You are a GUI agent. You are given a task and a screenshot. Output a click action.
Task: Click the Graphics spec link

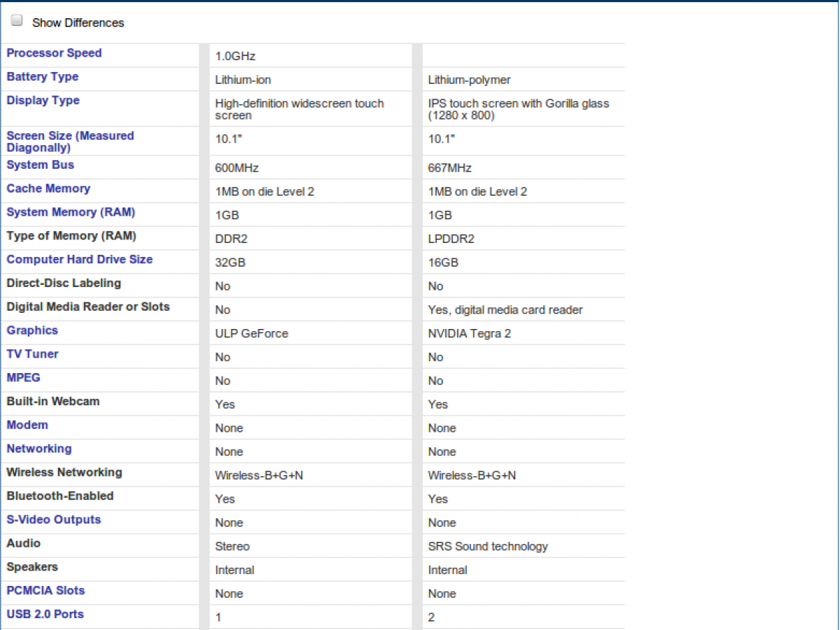tap(32, 331)
